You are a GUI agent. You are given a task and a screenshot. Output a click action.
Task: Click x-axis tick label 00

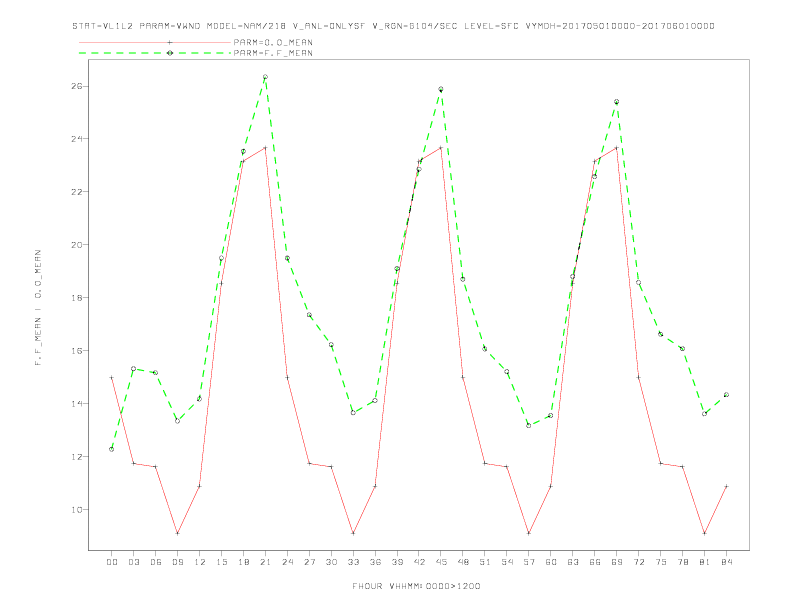pyautogui.click(x=112, y=562)
